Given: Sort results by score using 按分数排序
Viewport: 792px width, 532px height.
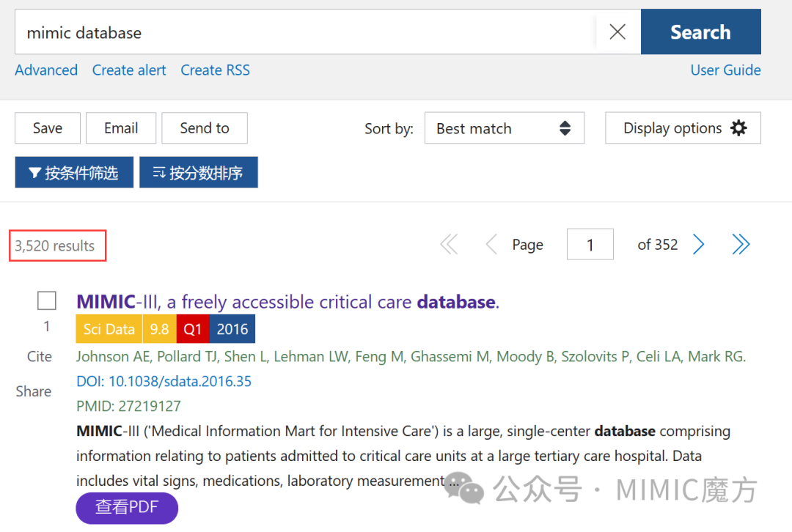Looking at the screenshot, I should (x=198, y=172).
